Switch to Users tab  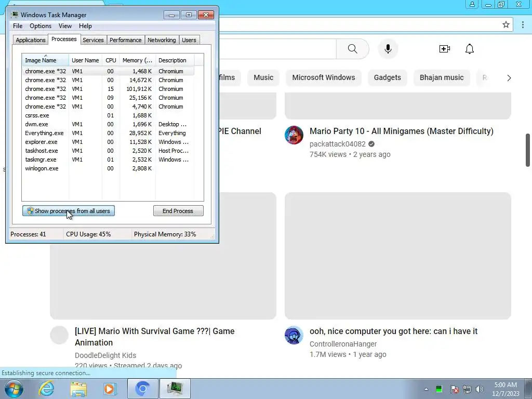coord(189,40)
